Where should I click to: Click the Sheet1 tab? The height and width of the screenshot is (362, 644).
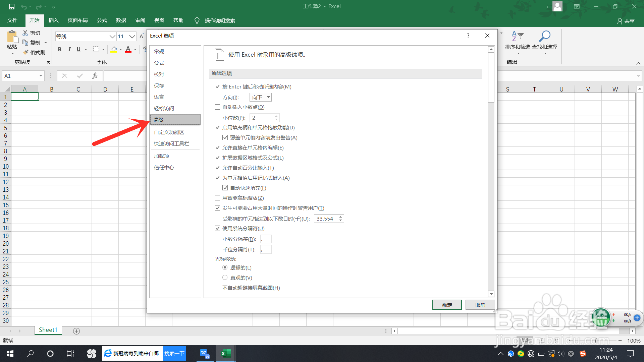48,330
